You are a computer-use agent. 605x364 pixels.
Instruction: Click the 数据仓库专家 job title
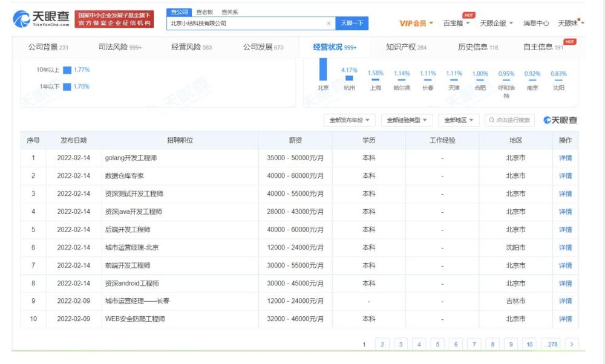[124, 176]
